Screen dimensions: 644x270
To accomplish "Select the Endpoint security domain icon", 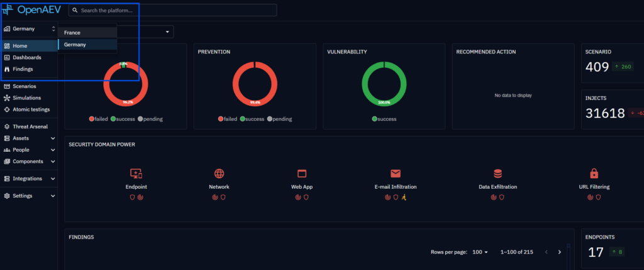I will click(136, 174).
